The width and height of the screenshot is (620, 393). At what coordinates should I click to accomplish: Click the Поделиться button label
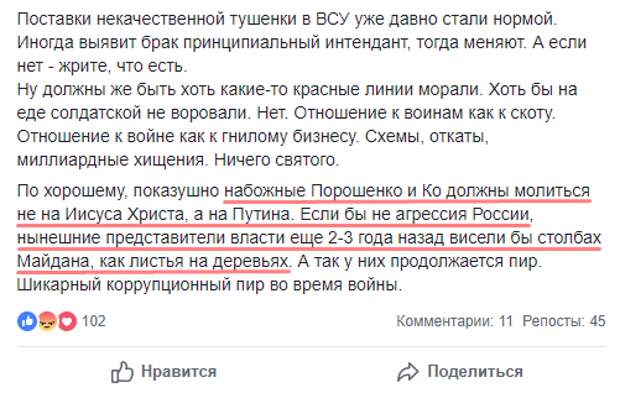pos(475,372)
